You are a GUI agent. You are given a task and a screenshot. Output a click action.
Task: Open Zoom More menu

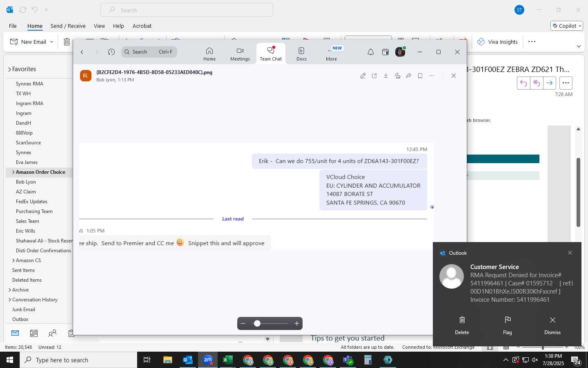[x=332, y=54]
